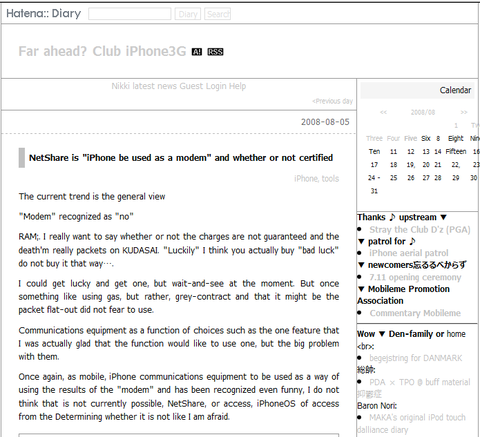480x437 pixels.
Task: Go to previous month in calendar
Action: coord(383,112)
